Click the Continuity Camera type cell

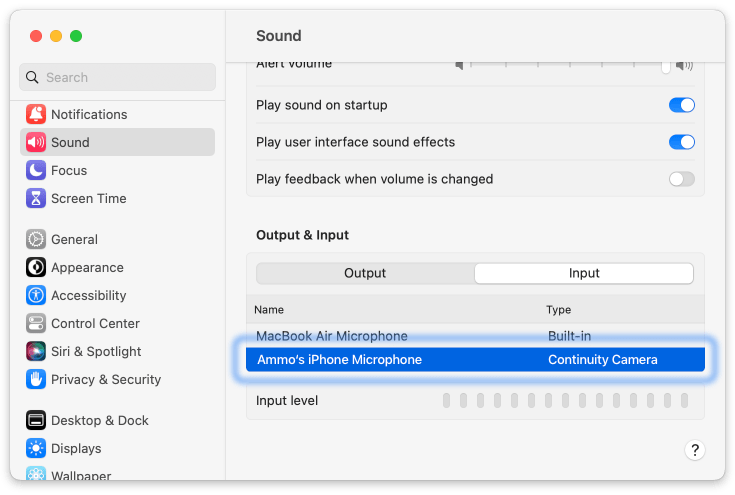[x=603, y=360]
